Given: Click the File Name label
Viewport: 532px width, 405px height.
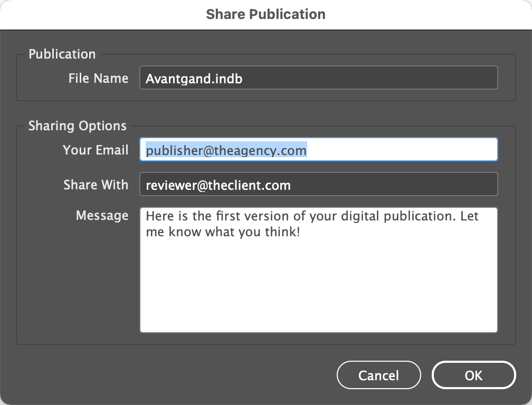Looking at the screenshot, I should click(98, 78).
